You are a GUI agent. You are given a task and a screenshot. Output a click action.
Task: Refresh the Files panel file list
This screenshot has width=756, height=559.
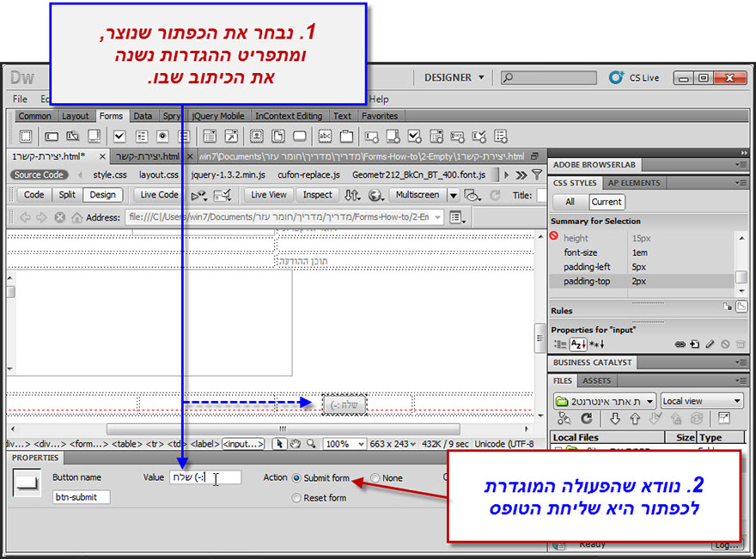coord(587,418)
